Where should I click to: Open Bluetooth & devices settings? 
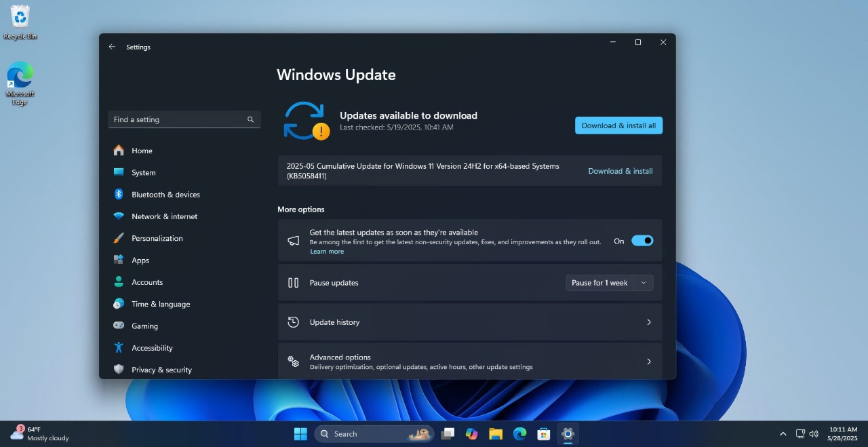(x=165, y=195)
